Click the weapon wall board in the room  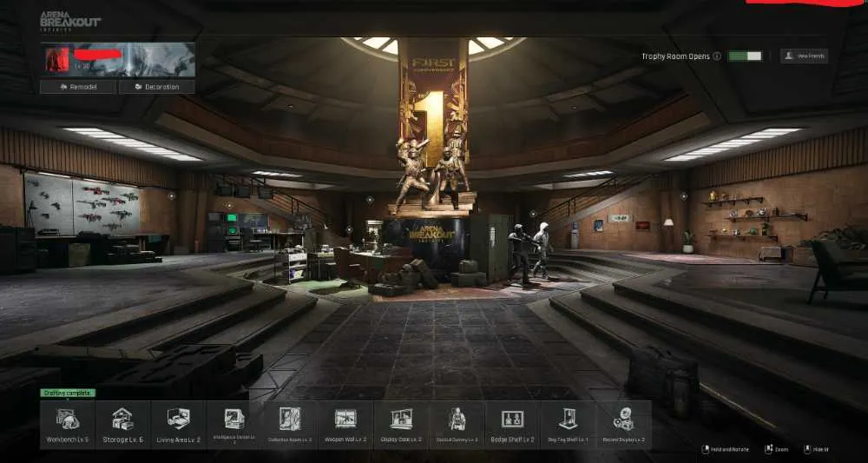coord(82,204)
